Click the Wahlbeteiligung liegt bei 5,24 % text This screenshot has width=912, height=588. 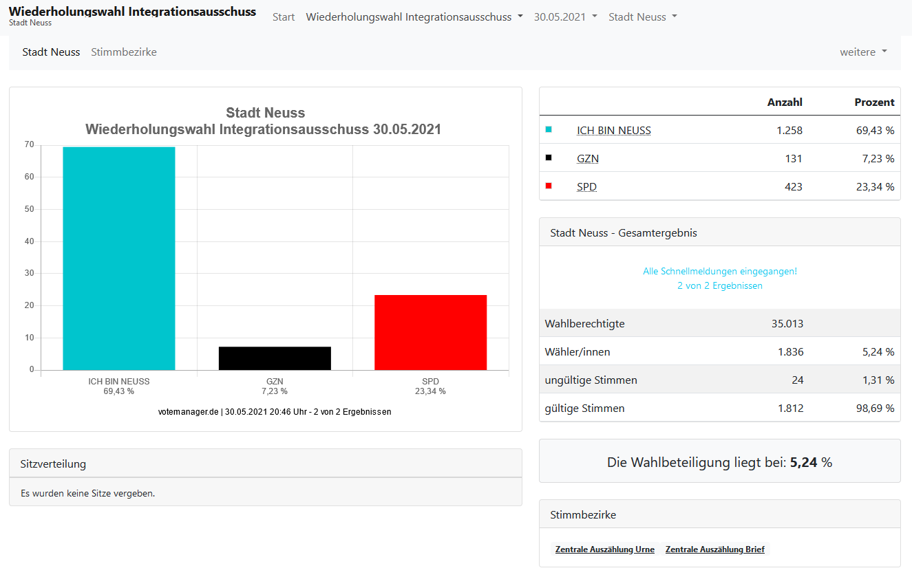[720, 462]
